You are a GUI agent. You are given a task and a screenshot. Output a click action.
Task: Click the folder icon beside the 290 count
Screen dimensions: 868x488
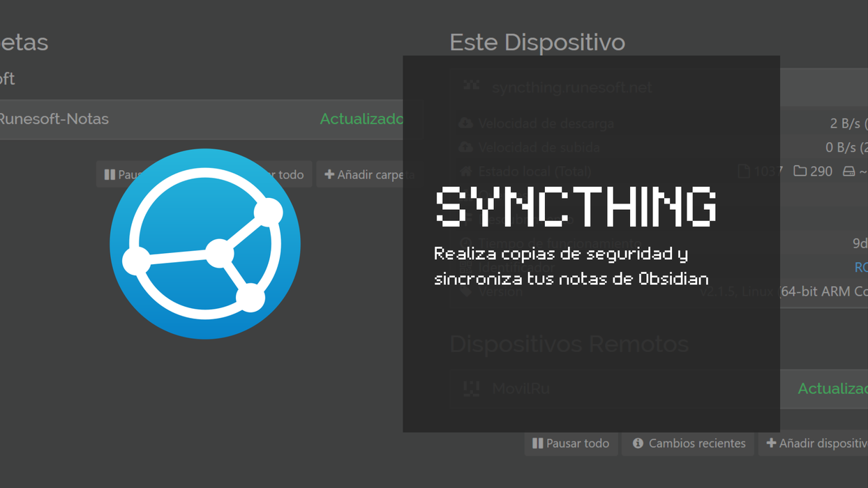click(800, 171)
